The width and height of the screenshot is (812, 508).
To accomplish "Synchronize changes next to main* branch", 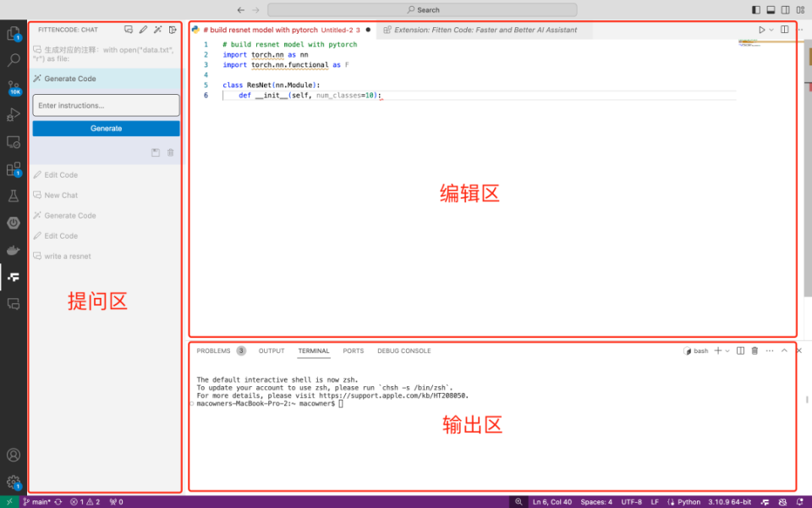I will click(x=58, y=502).
